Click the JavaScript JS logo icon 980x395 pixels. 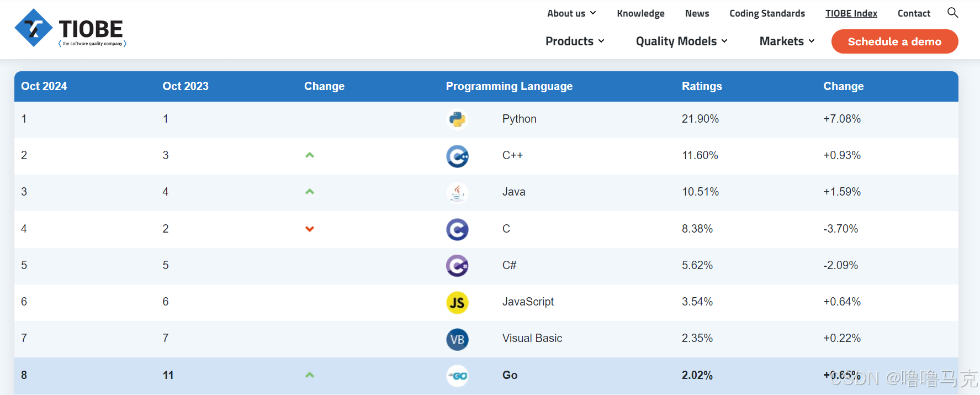tap(457, 303)
